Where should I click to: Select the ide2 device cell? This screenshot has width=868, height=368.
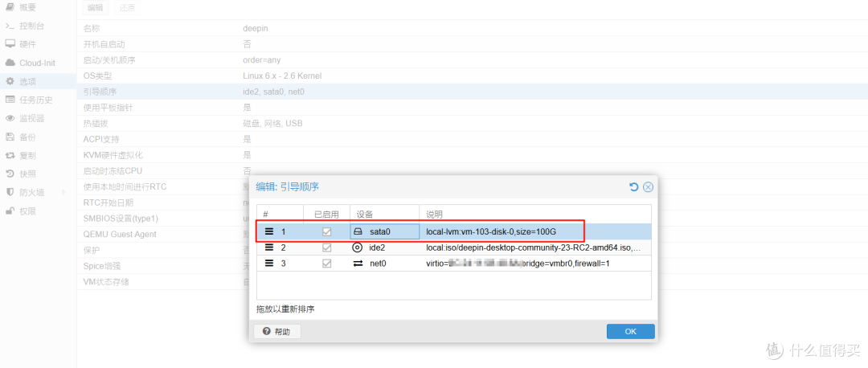384,247
